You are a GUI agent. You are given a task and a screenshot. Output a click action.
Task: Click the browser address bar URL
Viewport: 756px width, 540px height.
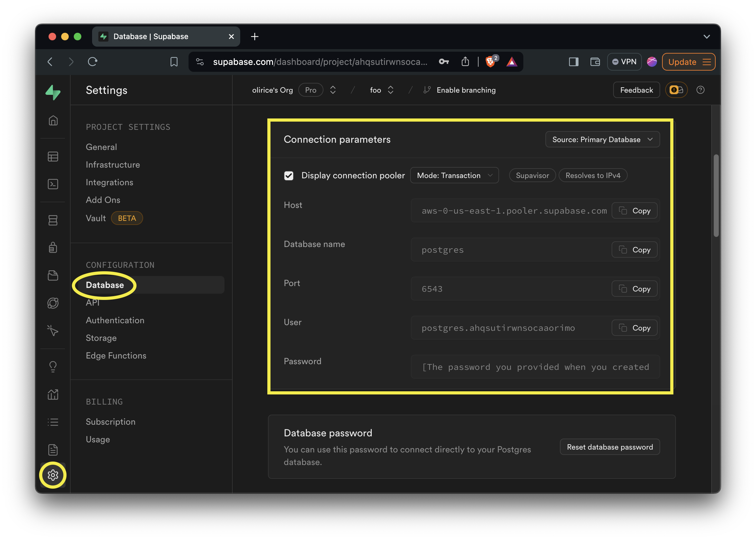coord(320,61)
